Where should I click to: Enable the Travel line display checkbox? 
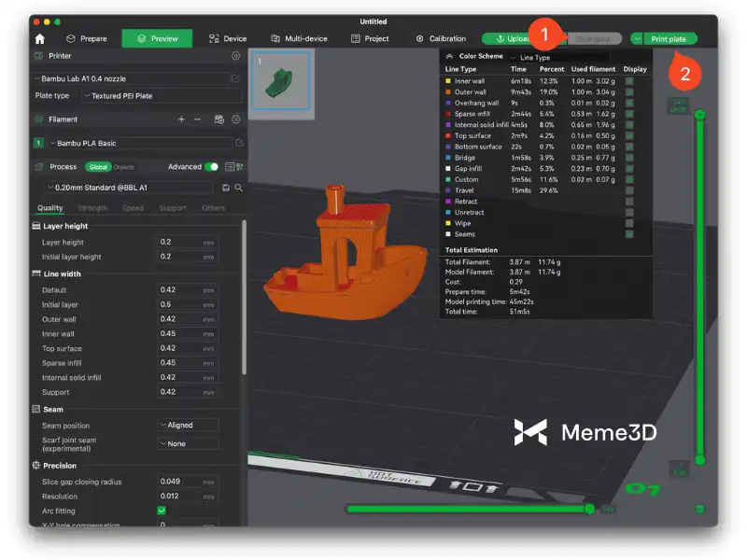pyautogui.click(x=629, y=190)
